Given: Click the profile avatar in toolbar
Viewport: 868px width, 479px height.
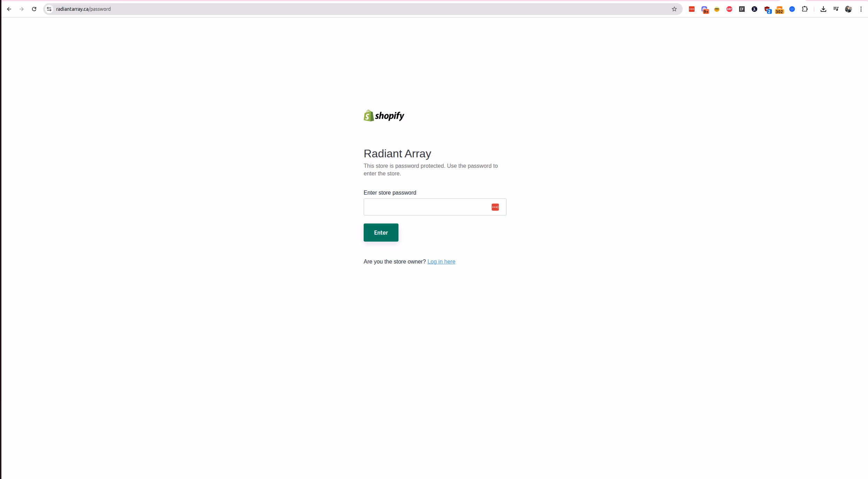Looking at the screenshot, I should pyautogui.click(x=848, y=9).
